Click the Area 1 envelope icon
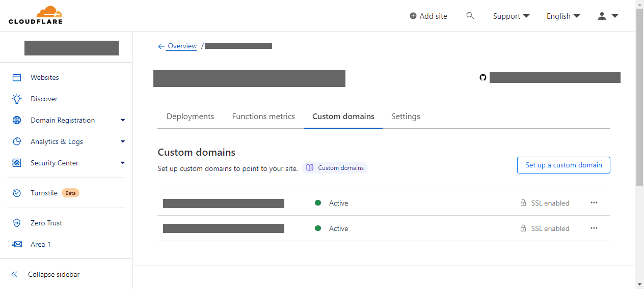This screenshot has width=644, height=289. click(17, 244)
